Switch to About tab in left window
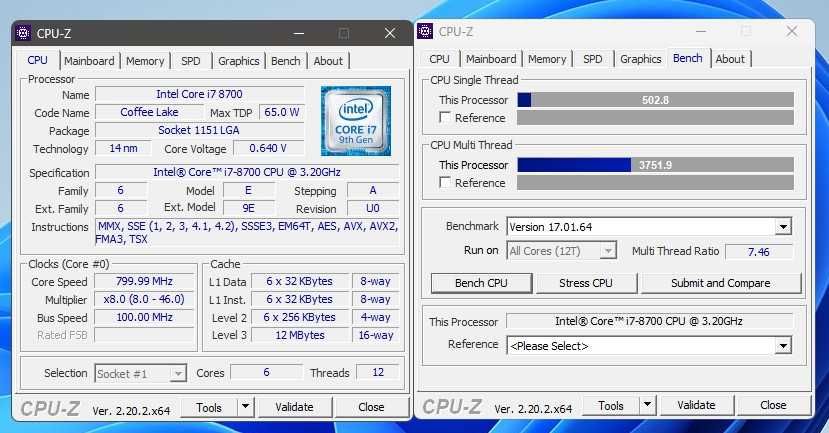829x433 pixels. (328, 61)
